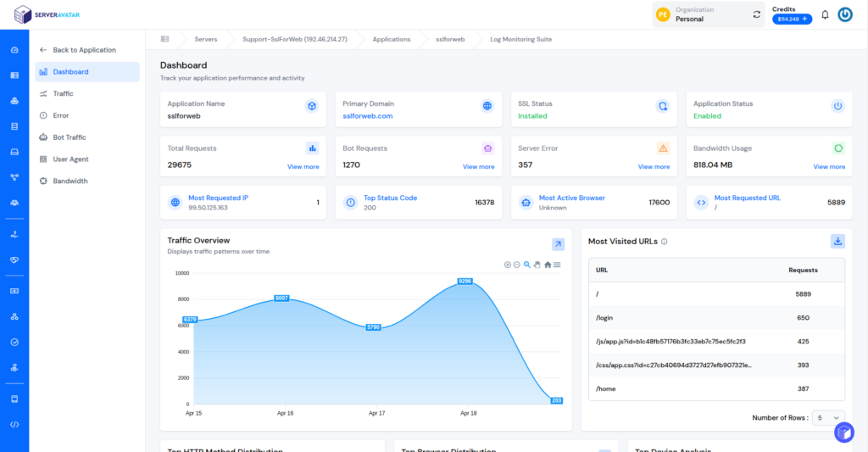
Task: Click the ServerAvatar logo
Action: [x=47, y=15]
